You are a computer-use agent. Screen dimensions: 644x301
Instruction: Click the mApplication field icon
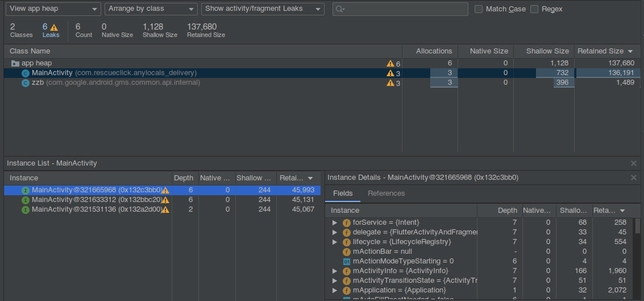coord(347,290)
